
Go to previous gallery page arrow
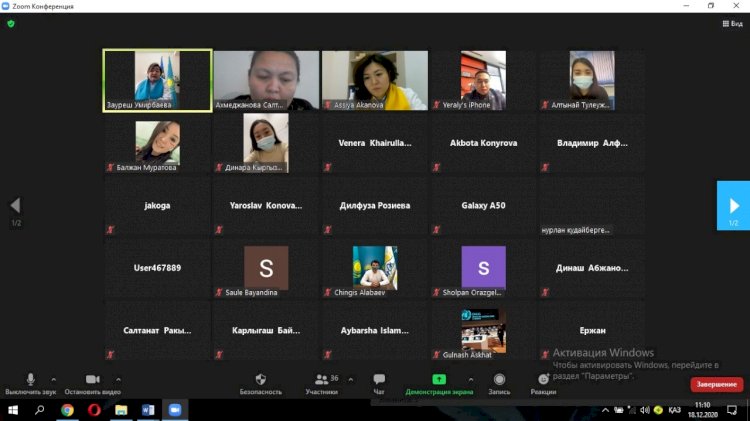pos(15,206)
